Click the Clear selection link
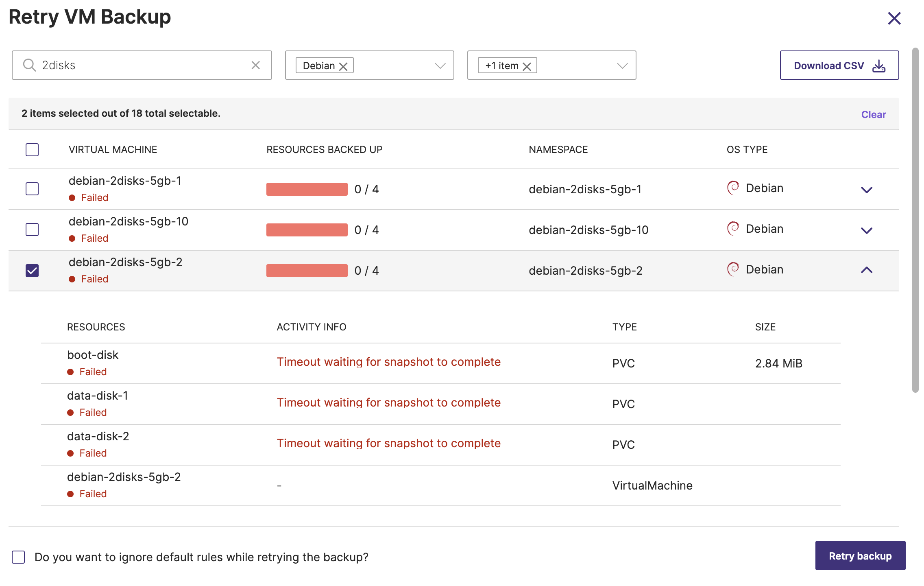Screen dimensions: 924x586 pyautogui.click(x=873, y=114)
